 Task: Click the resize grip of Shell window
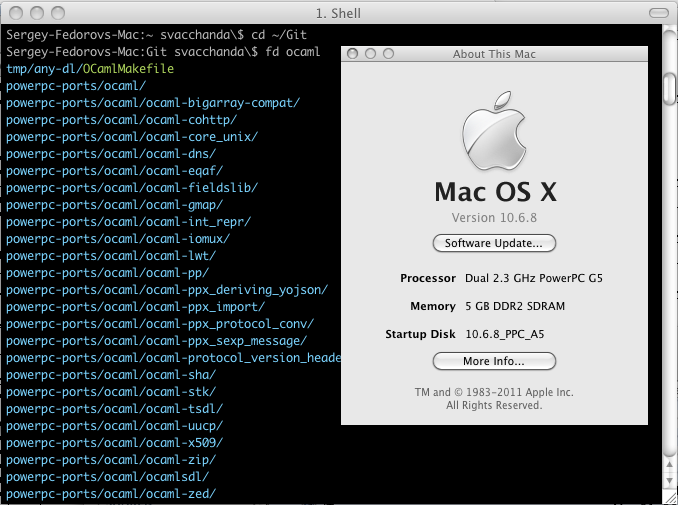click(x=670, y=496)
